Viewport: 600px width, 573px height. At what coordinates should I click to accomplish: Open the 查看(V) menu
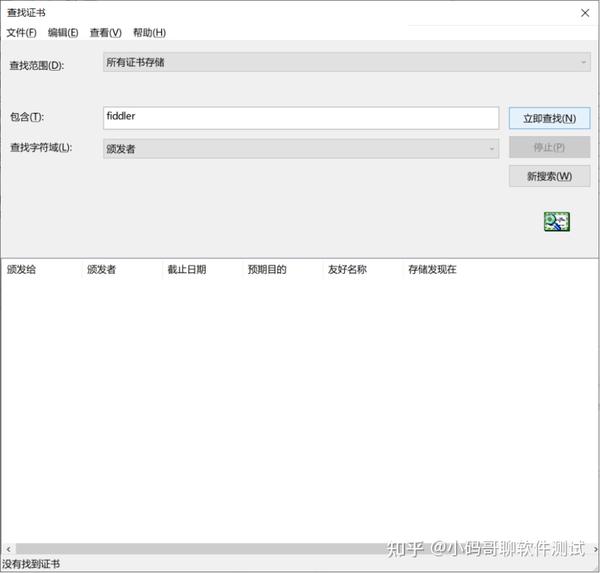[x=106, y=33]
